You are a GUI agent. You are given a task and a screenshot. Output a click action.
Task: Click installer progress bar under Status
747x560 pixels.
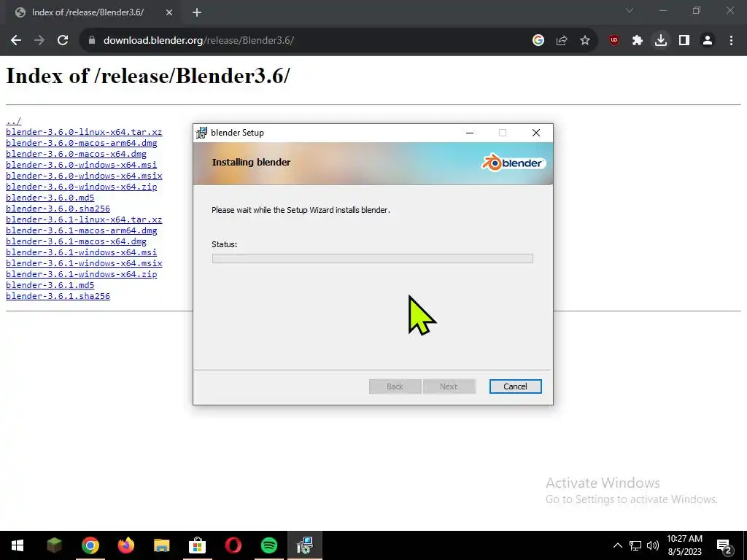click(373, 259)
